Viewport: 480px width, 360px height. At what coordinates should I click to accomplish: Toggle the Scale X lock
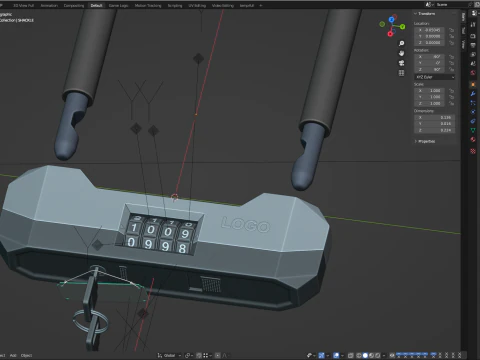click(452, 91)
